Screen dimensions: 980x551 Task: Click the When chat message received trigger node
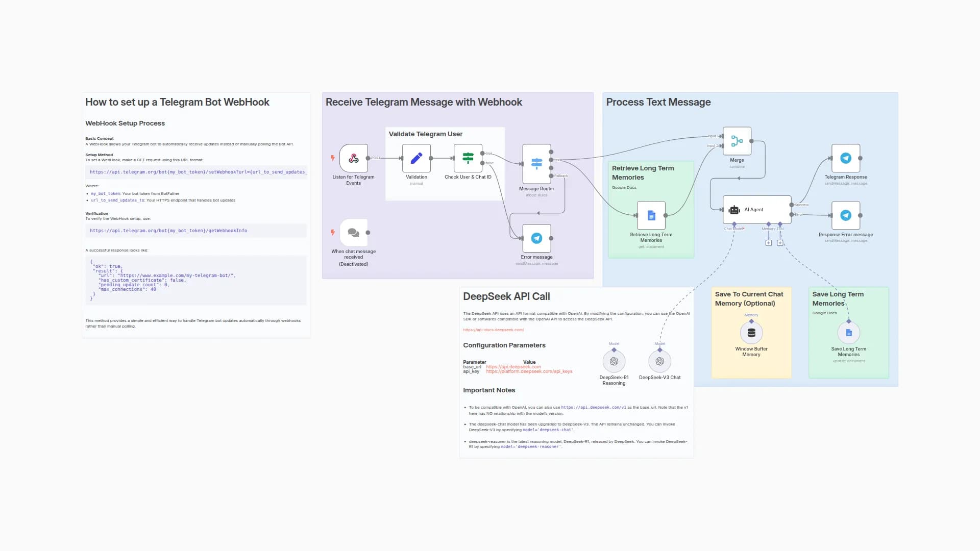tap(353, 233)
